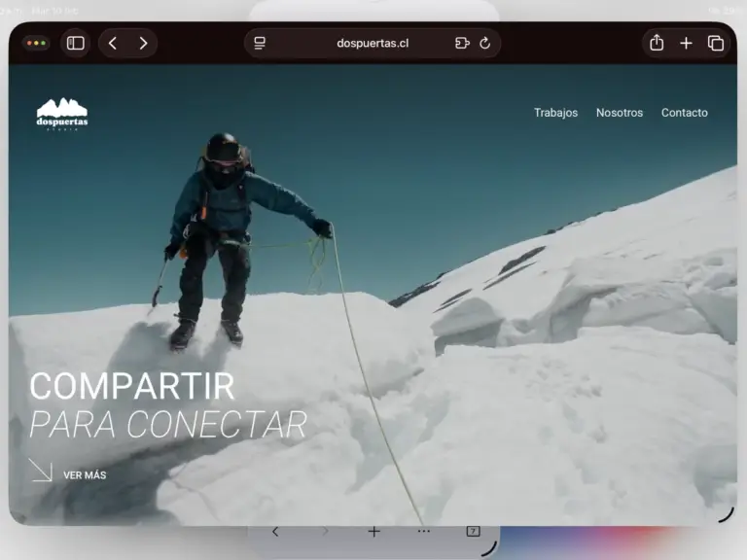Open the Share sheet
This screenshot has height=560, width=747.
tap(657, 43)
